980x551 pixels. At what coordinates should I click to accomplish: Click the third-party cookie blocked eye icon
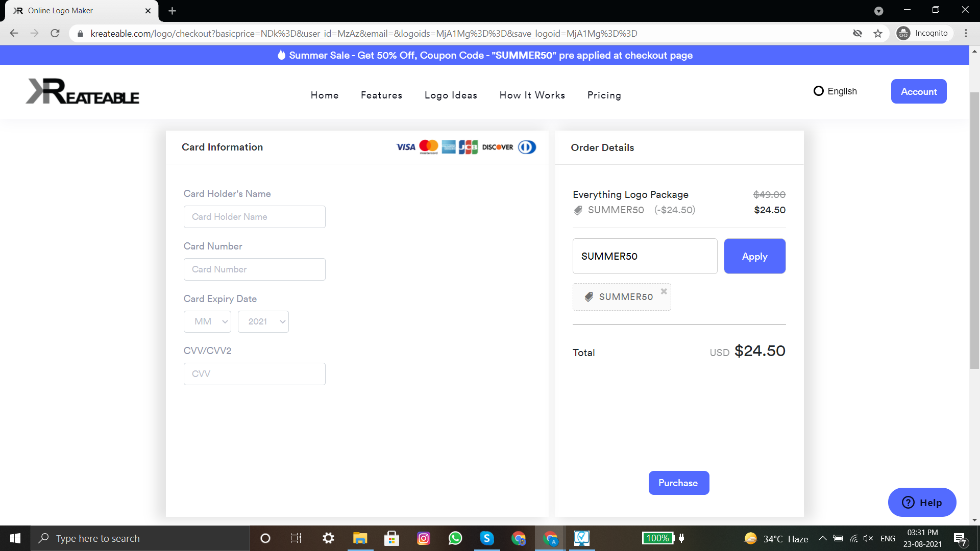[857, 34]
